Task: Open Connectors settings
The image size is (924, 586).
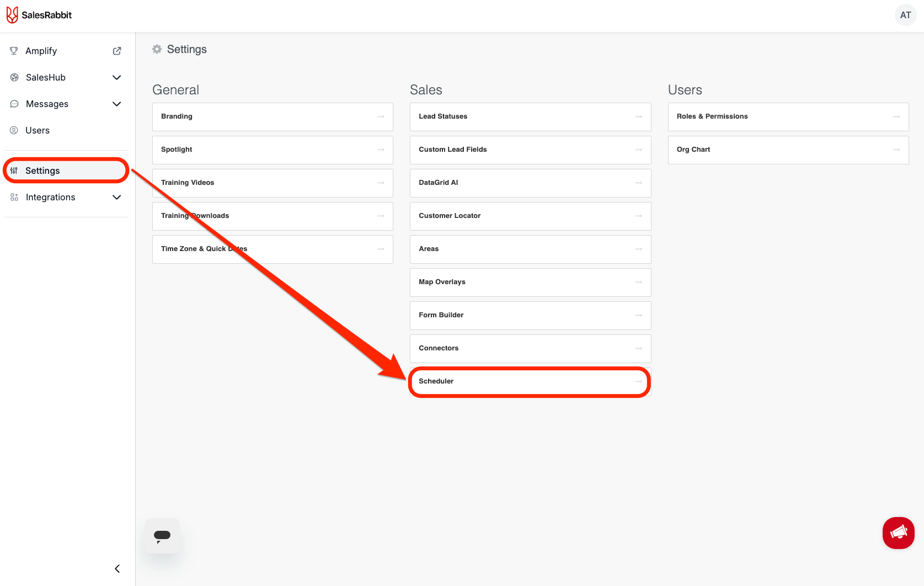Action: pos(531,349)
